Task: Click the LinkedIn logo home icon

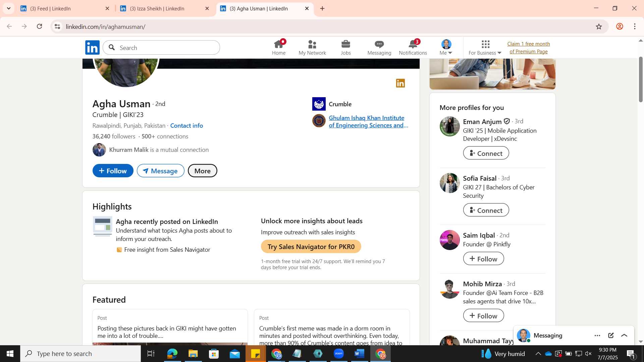Action: click(x=92, y=48)
